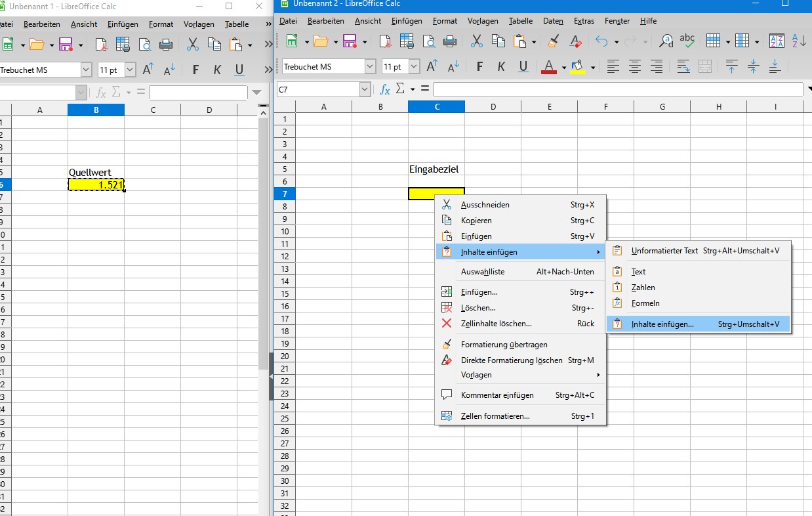
Task: Click the formula input line in Unbenannt 2
Action: [x=617, y=89]
